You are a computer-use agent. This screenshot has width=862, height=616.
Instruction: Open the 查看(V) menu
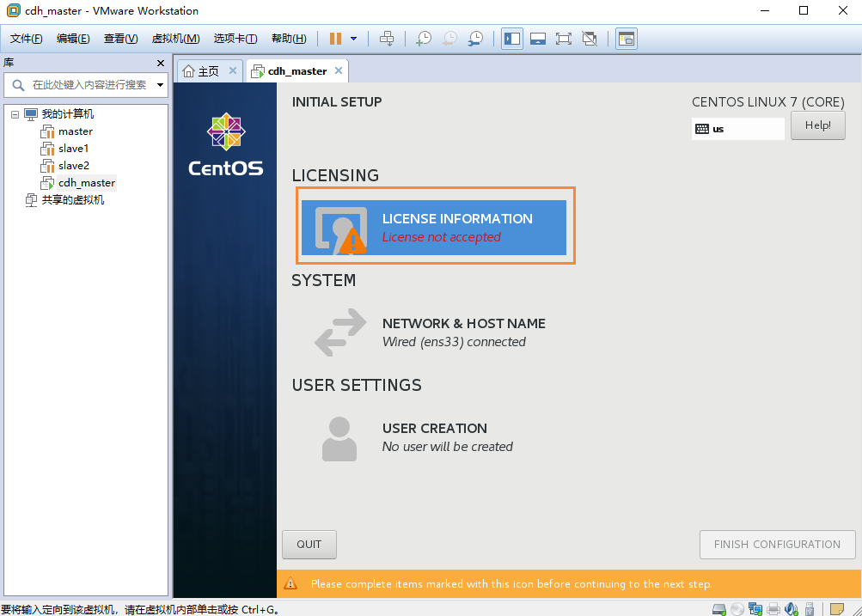[120, 39]
